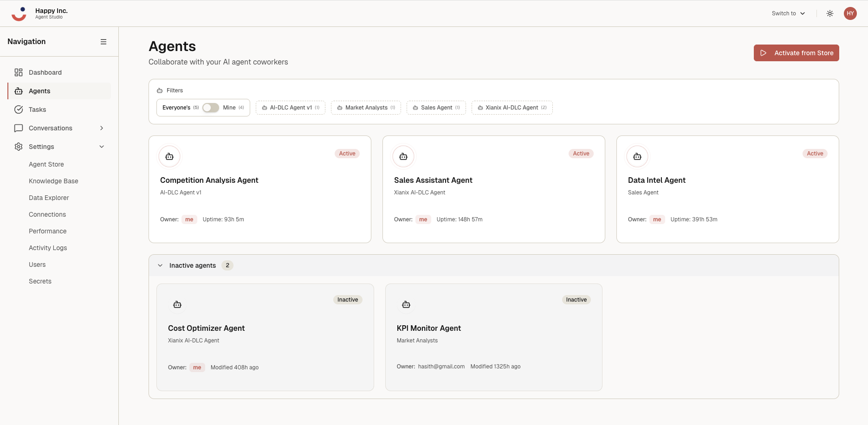Click the light mode sun icon

point(829,13)
